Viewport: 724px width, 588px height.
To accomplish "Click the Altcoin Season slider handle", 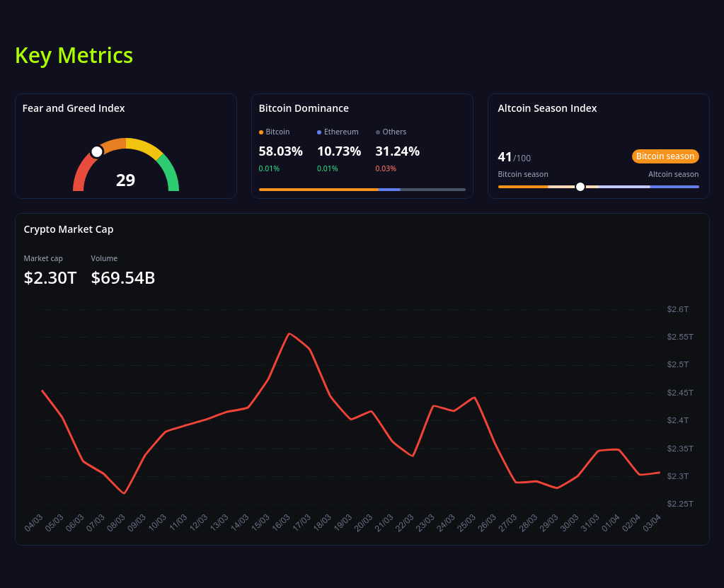I will [580, 186].
